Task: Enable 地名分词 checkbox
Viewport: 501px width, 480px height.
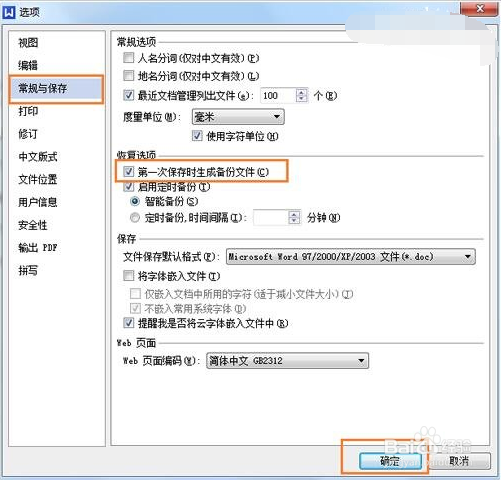Action: (x=129, y=76)
